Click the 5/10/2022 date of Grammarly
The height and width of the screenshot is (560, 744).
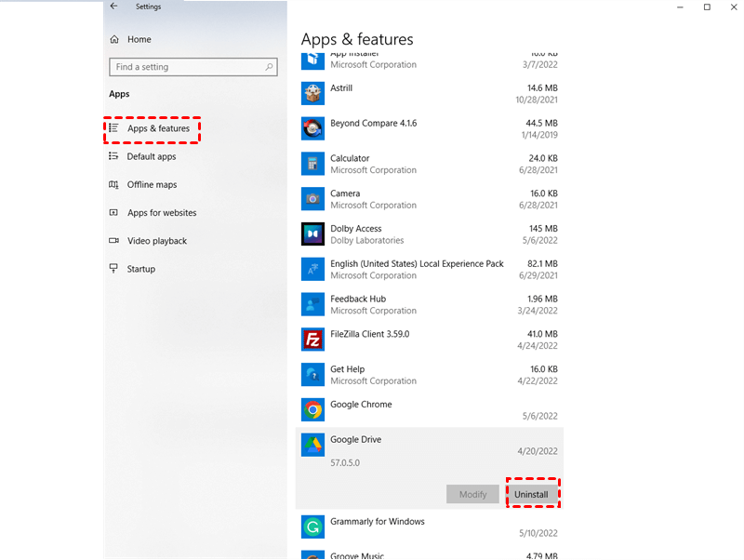[x=538, y=533]
